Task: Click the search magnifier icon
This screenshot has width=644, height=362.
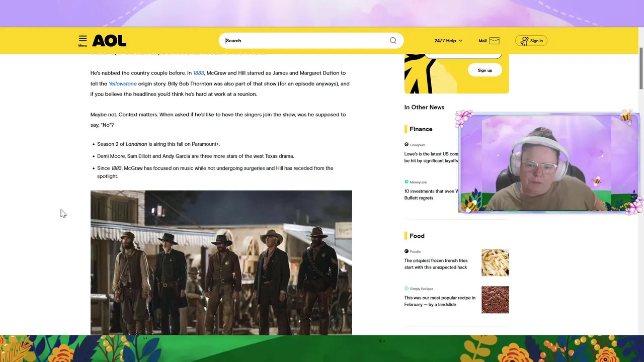Action: (393, 41)
